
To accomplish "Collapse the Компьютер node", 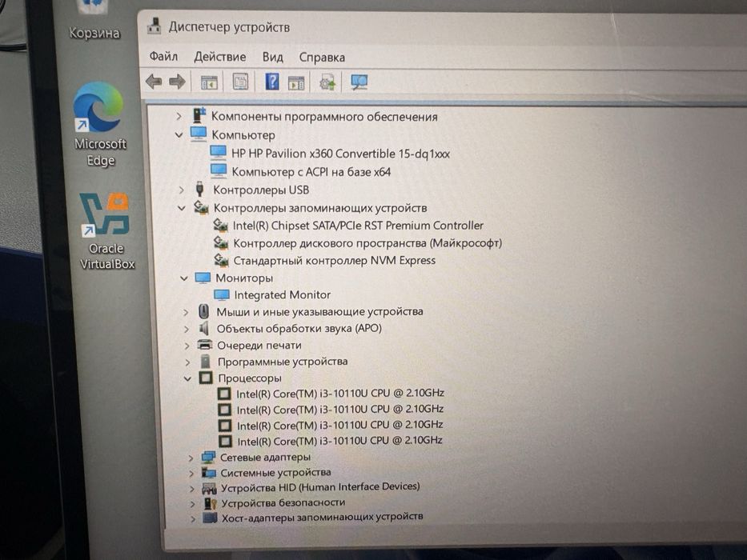I will tap(179, 135).
